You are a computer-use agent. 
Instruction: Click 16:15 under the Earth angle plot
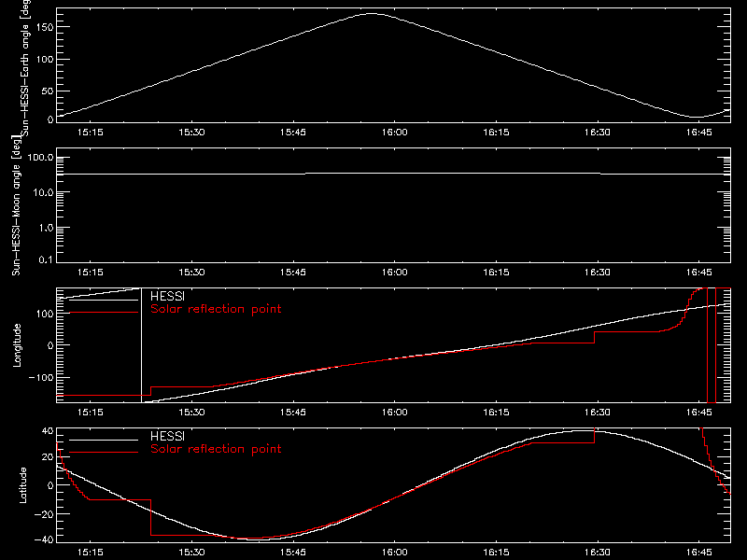coord(496,133)
